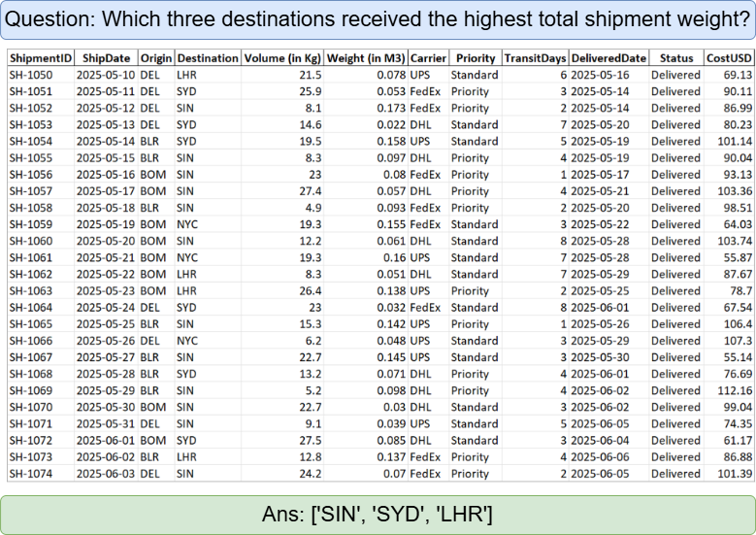
Task: Click the TransitDays column header
Action: pyautogui.click(x=535, y=58)
